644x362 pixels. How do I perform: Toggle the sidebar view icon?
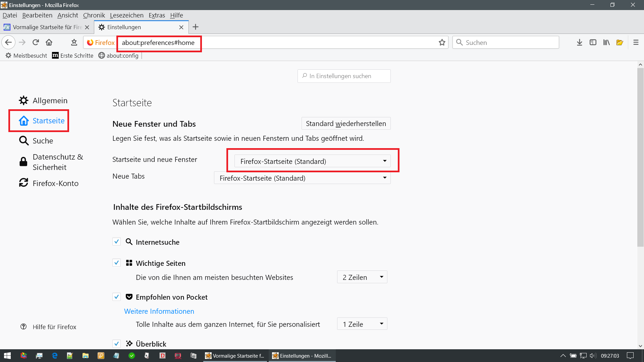coord(593,43)
